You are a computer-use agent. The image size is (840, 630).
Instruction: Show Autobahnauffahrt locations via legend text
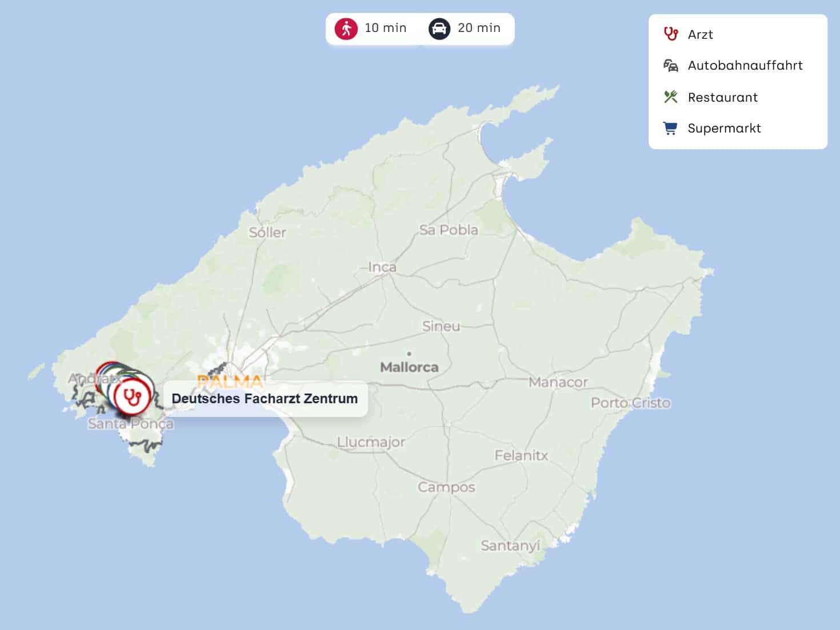point(745,66)
